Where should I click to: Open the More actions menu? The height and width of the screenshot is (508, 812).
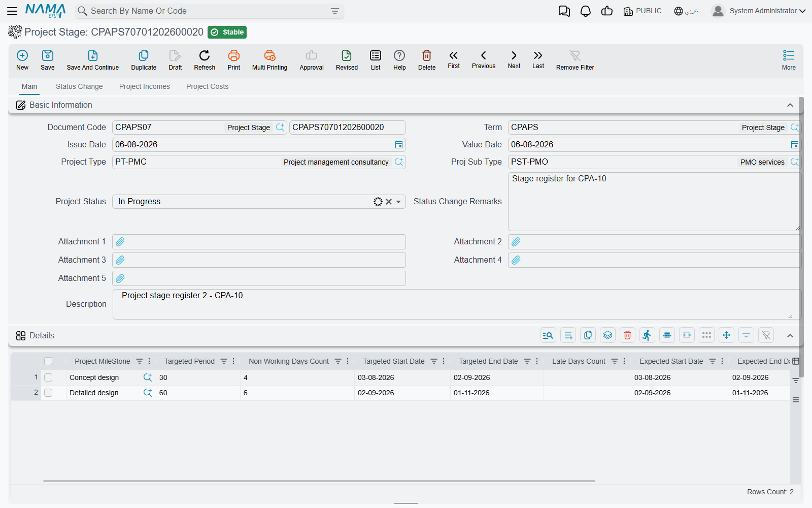(x=789, y=60)
